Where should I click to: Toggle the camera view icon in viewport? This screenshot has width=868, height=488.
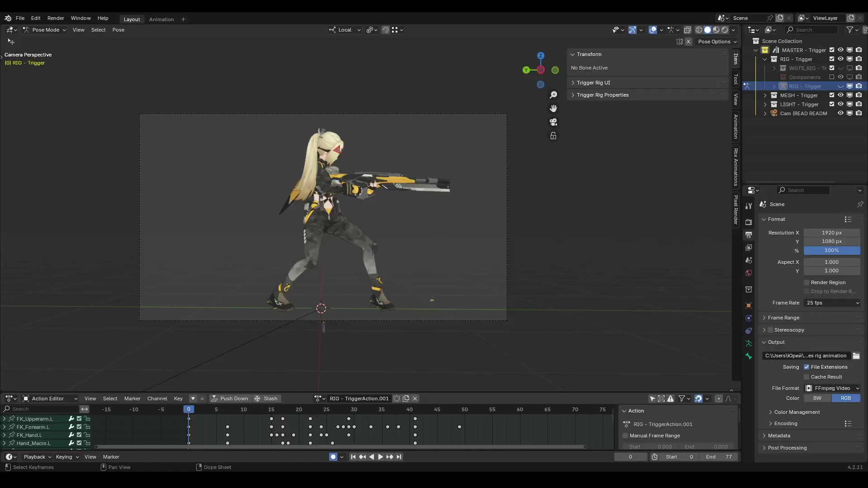[553, 122]
